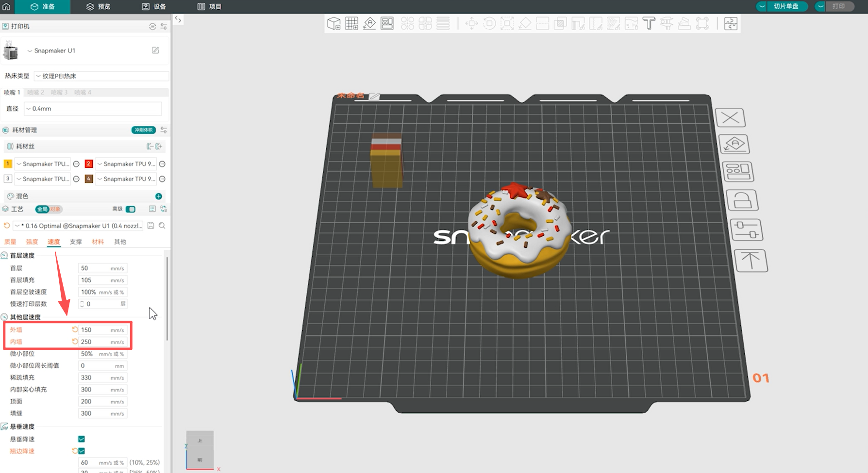Collapse the left sidebar panel

click(178, 19)
